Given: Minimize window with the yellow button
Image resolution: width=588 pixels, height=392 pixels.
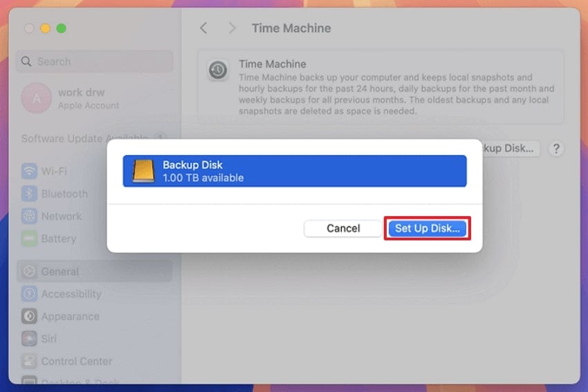Looking at the screenshot, I should [x=46, y=28].
